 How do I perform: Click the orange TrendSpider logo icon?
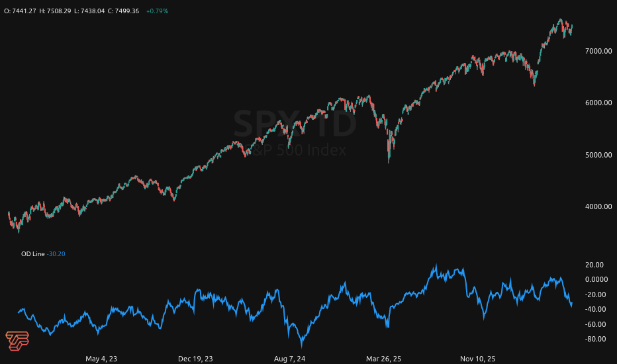[17, 341]
